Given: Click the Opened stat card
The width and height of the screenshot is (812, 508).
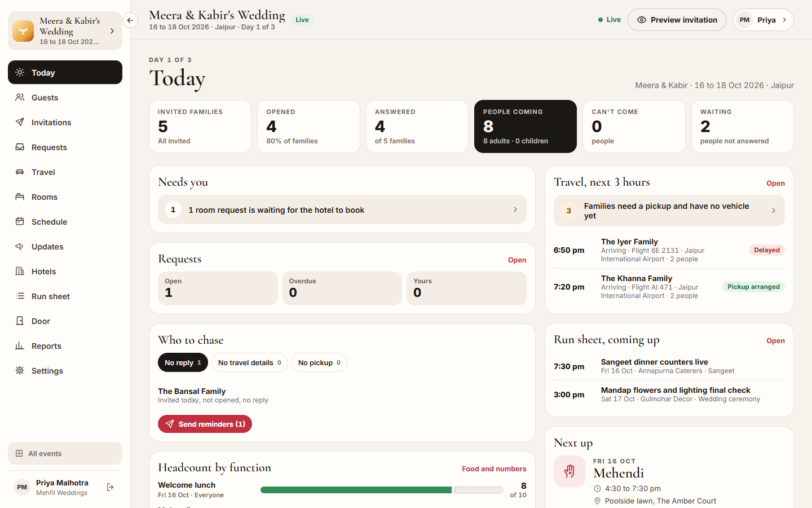Looking at the screenshot, I should 308,126.
